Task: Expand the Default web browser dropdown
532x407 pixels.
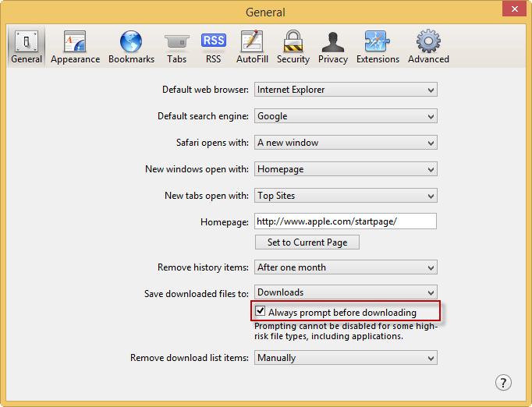Action: click(x=346, y=90)
